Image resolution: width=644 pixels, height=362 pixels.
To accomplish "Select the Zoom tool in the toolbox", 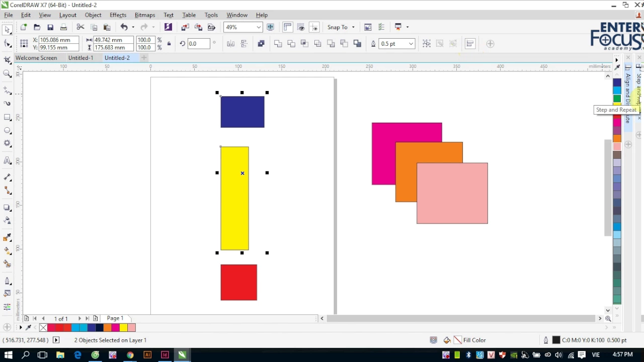I will pyautogui.click(x=7, y=74).
